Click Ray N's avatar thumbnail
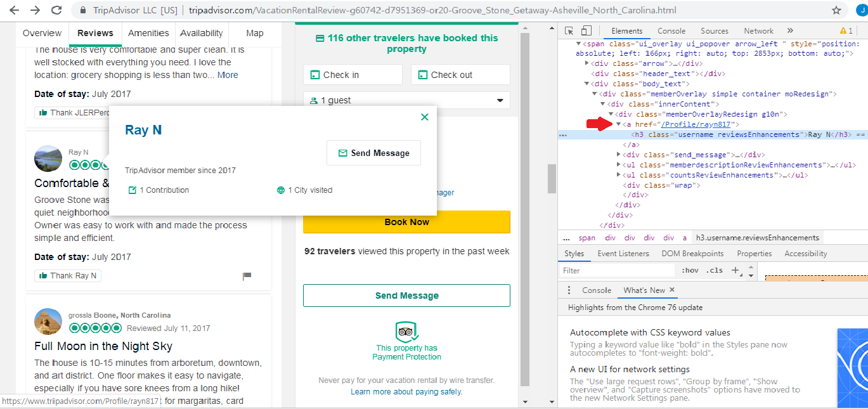The width and height of the screenshot is (868, 409). (48, 159)
